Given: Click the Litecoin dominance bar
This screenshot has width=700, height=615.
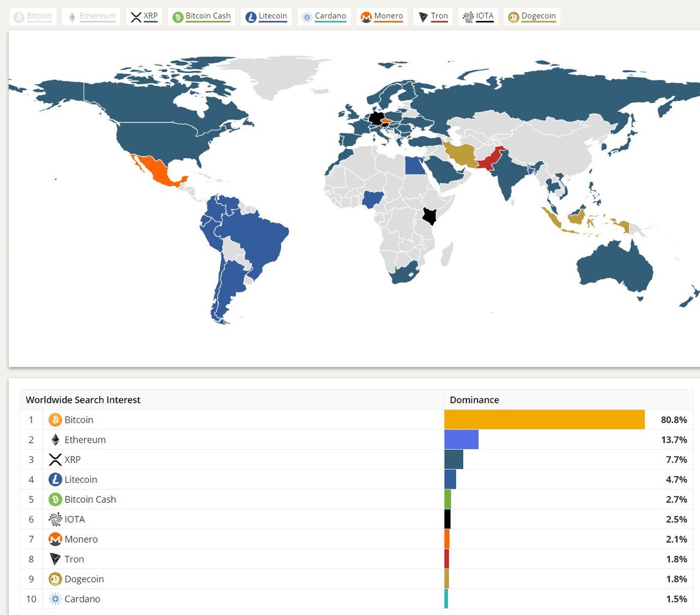Looking at the screenshot, I should pyautogui.click(x=450, y=479).
